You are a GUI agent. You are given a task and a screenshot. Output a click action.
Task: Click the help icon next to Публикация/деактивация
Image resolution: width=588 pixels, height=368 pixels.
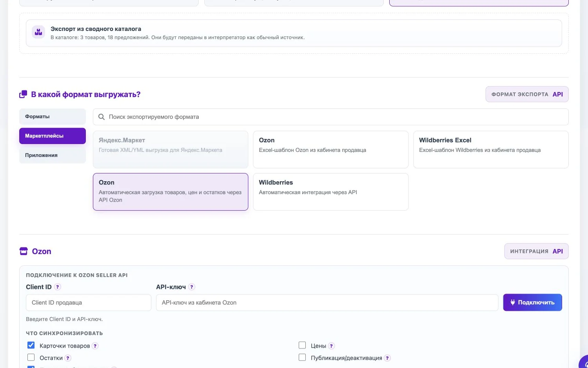tap(387, 358)
